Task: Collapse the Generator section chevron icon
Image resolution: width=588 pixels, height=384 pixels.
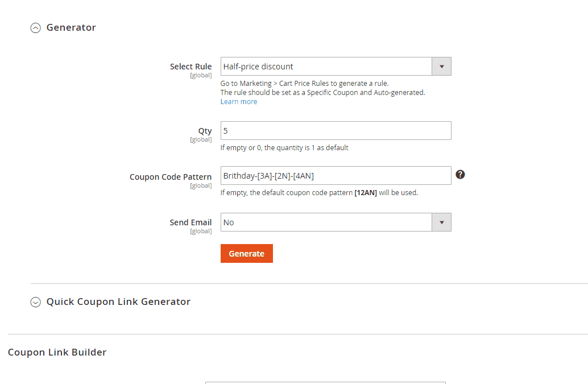Action: [x=36, y=28]
